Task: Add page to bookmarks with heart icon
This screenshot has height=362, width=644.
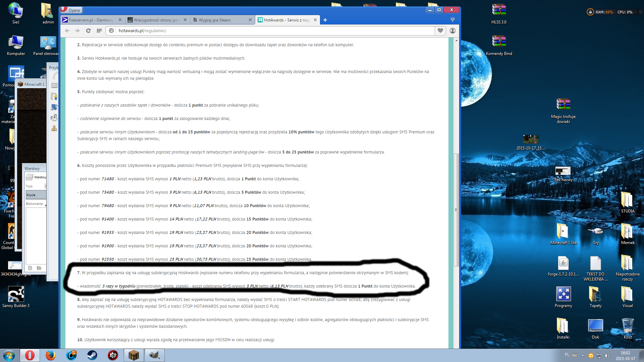Action: pos(440,31)
